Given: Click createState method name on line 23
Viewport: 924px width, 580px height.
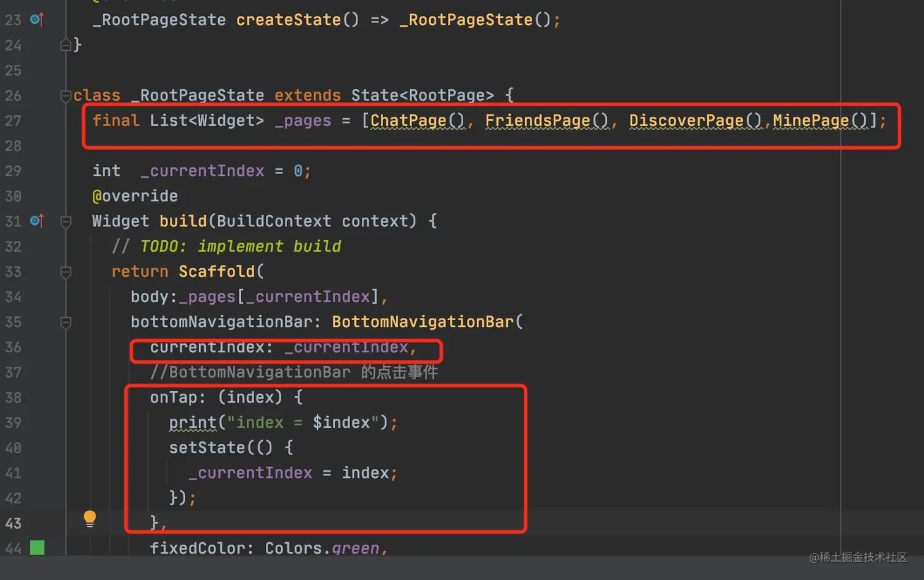Looking at the screenshot, I should (288, 20).
